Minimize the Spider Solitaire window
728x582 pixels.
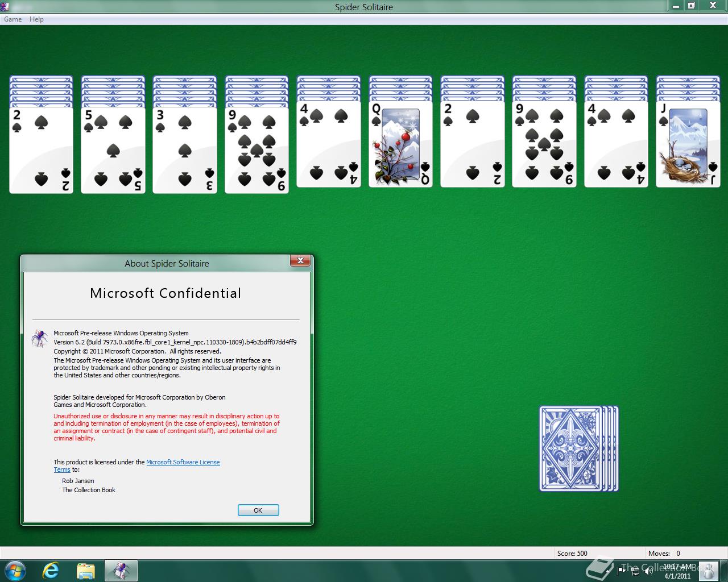[x=675, y=6]
